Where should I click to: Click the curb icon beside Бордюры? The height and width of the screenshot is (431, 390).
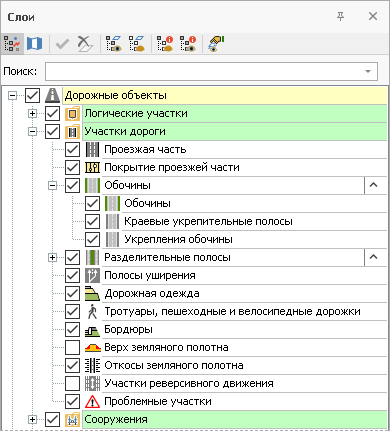[92, 330]
